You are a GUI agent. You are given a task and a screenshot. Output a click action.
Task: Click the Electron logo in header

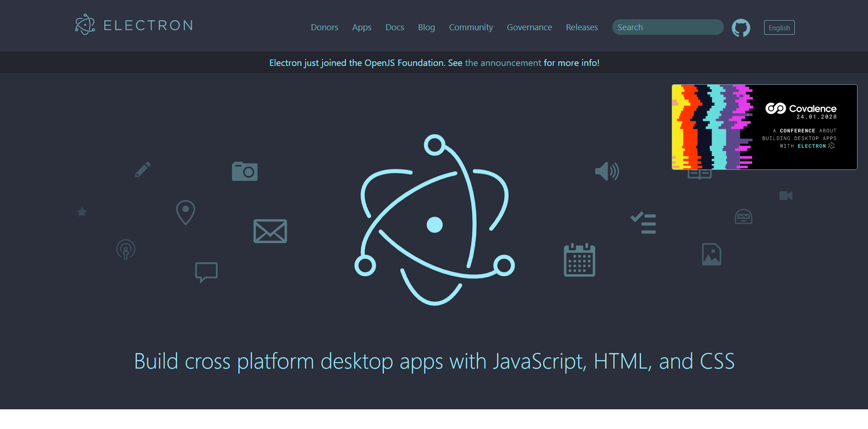(134, 25)
